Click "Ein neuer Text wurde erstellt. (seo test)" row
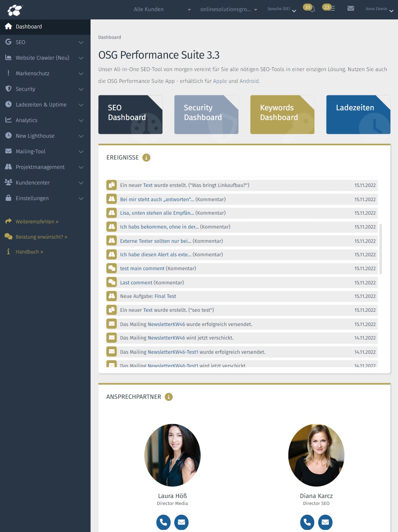The width and height of the screenshot is (398, 532). click(x=242, y=310)
